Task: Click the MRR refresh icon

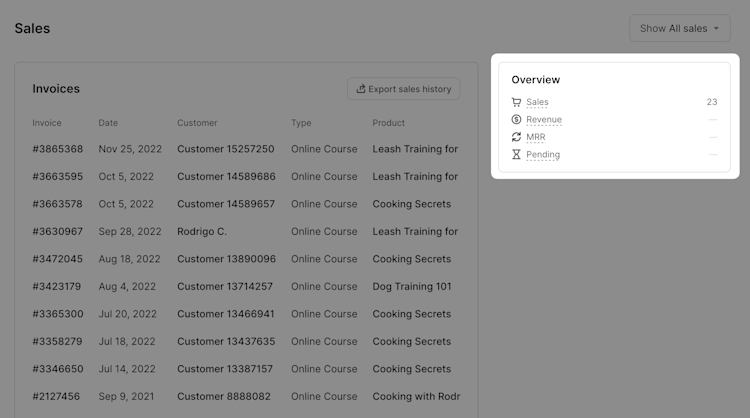Action: 516,137
